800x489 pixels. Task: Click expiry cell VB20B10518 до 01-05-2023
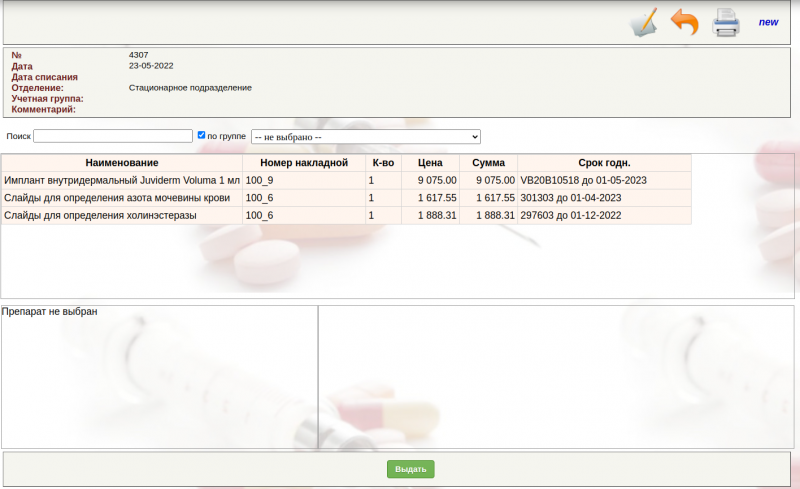584,181
